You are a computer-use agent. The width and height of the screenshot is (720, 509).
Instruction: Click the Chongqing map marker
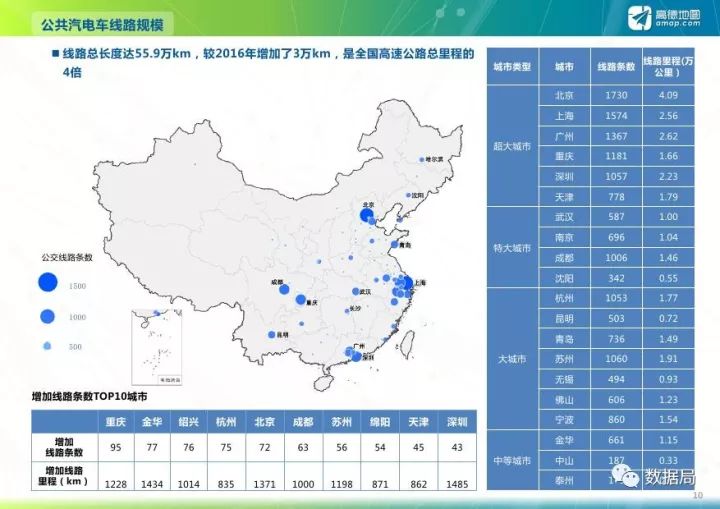301,300
